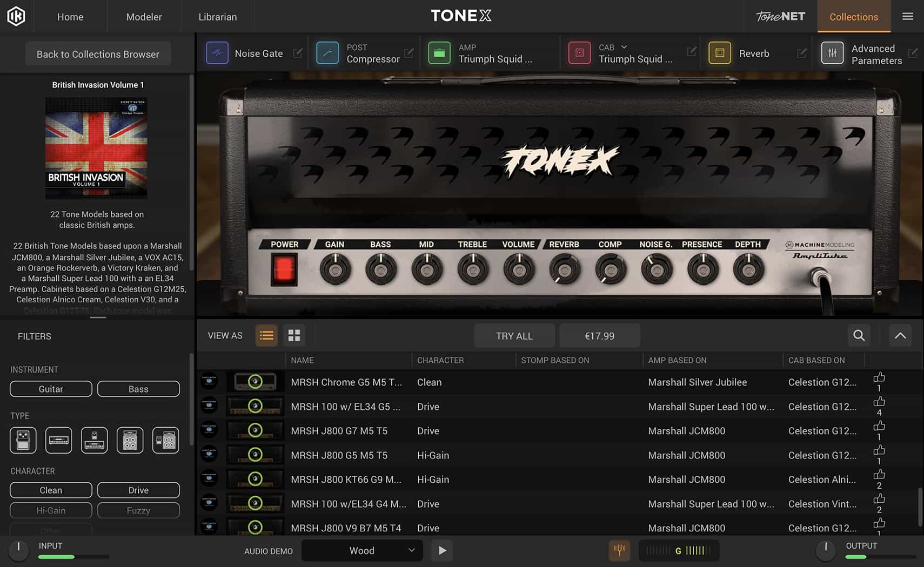Toggle the Drive character filter
The height and width of the screenshot is (567, 924).
coord(138,490)
